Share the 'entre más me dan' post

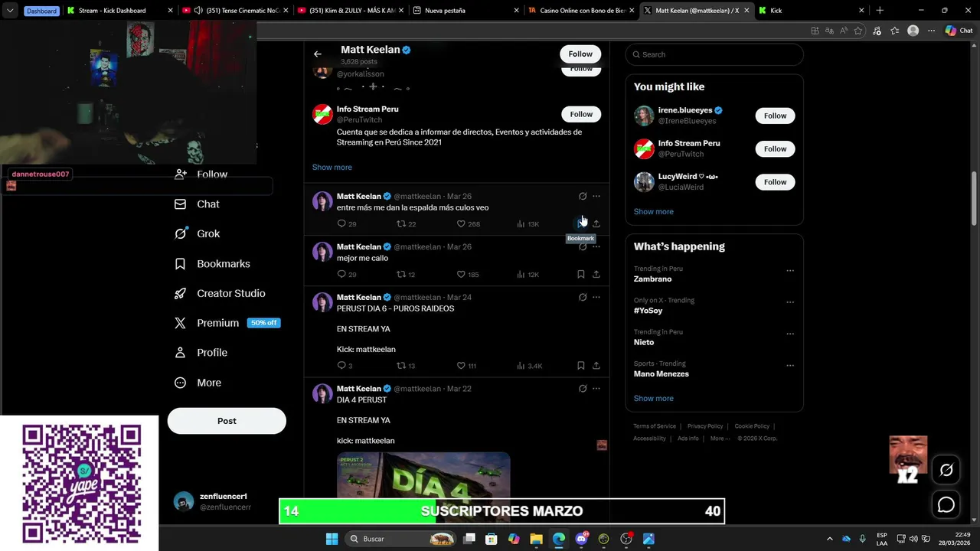pyautogui.click(x=596, y=223)
